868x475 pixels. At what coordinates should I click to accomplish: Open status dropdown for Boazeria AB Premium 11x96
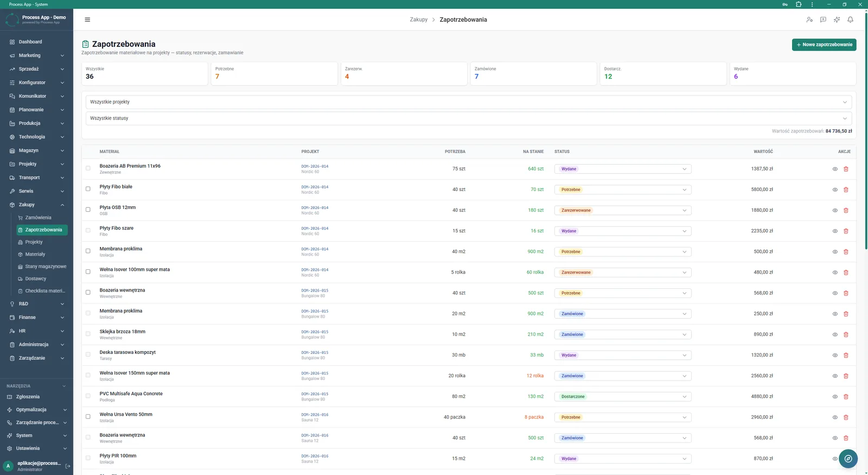[x=623, y=169]
